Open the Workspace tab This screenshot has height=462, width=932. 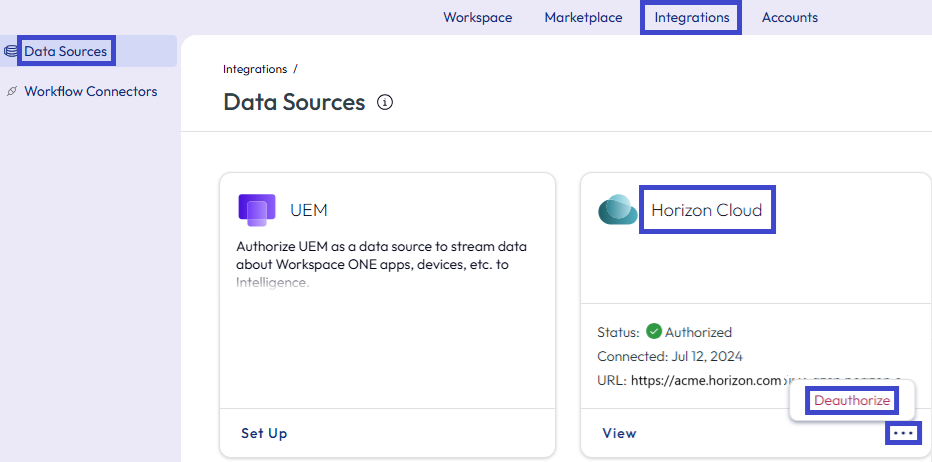point(477,18)
